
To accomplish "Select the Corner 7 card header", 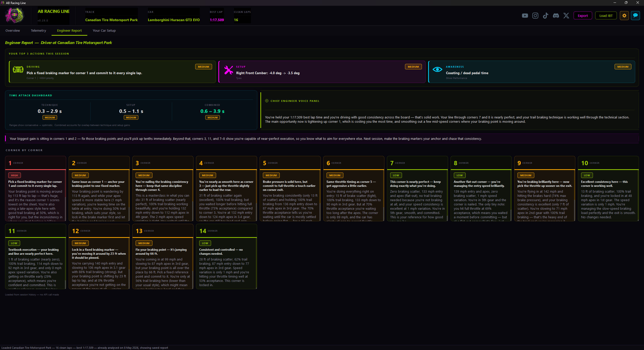I will click(x=417, y=163).
